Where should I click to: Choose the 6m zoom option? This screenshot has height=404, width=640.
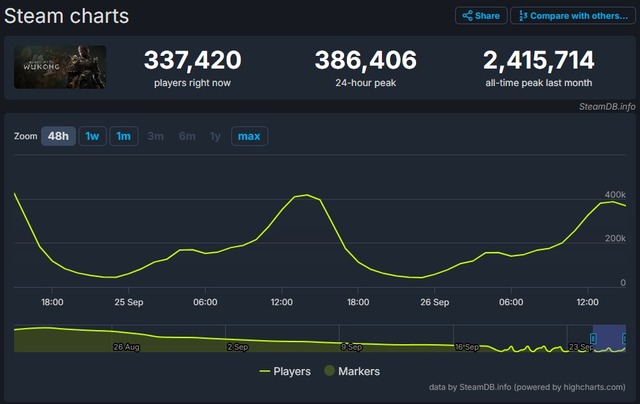point(187,136)
